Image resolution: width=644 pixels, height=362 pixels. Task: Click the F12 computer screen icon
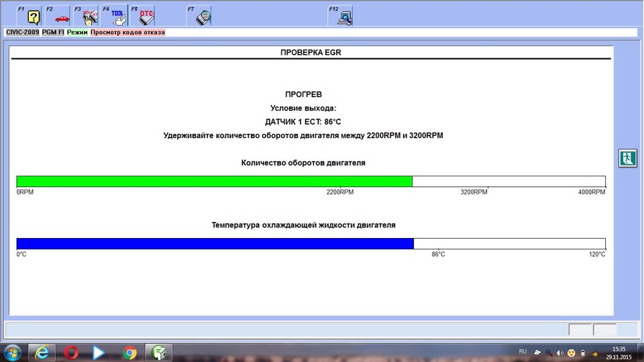[341, 15]
